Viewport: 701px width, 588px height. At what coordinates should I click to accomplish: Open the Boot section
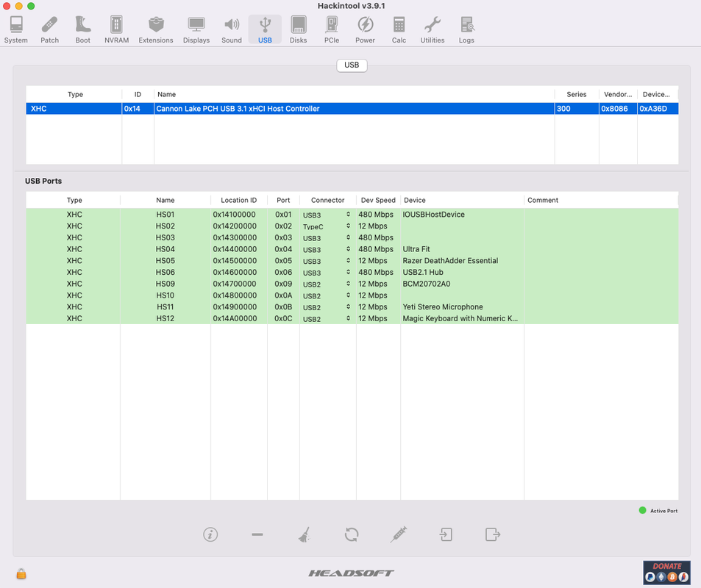[x=82, y=30]
